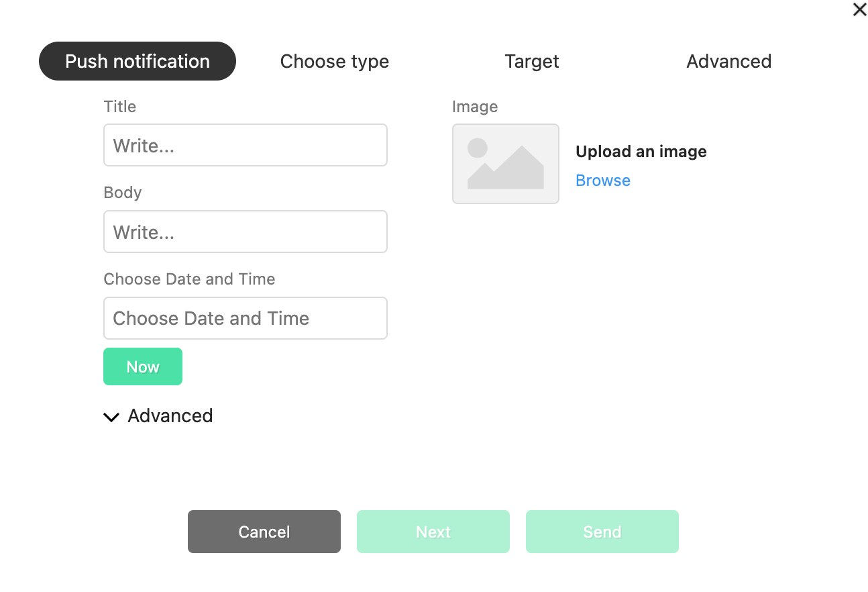The width and height of the screenshot is (868, 592).
Task: Go to the Advanced tab at top
Action: [x=729, y=61]
